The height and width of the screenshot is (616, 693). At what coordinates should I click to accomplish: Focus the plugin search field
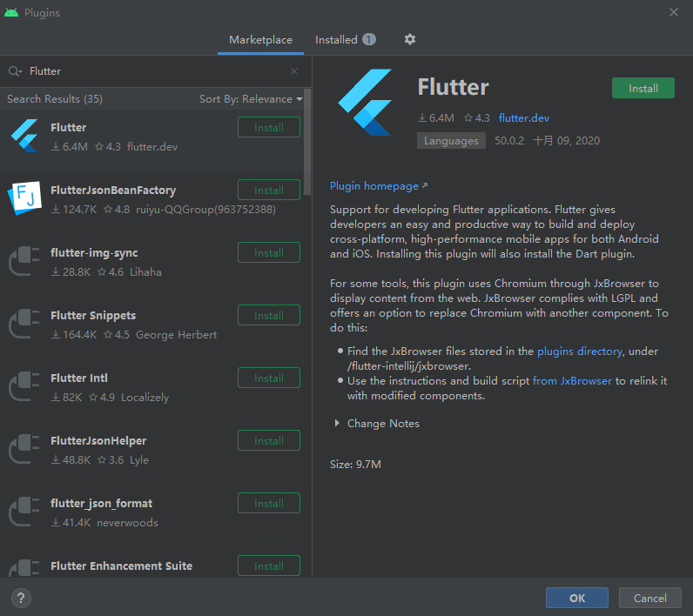pyautogui.click(x=157, y=71)
